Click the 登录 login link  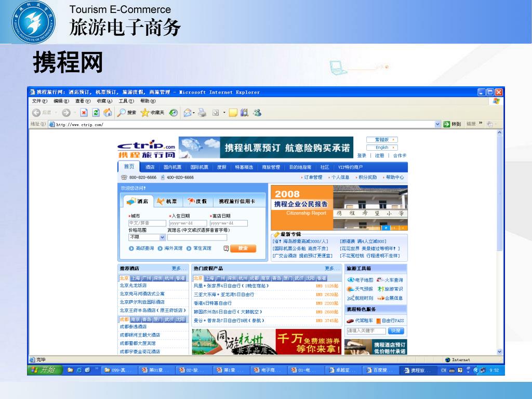(362, 156)
